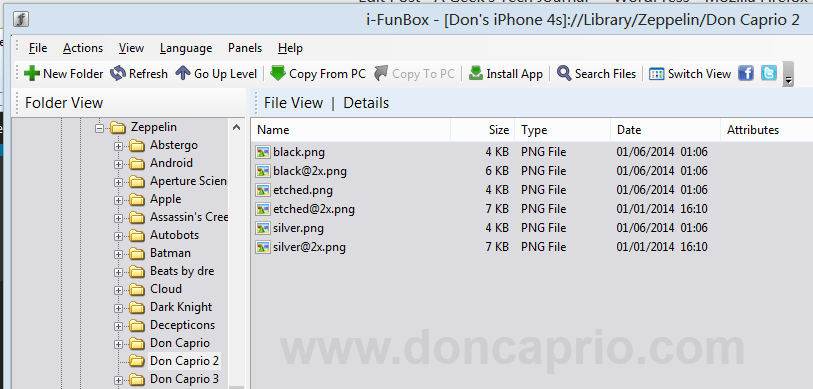
Task: Select the Abstergo folder icon
Action: (x=137, y=146)
